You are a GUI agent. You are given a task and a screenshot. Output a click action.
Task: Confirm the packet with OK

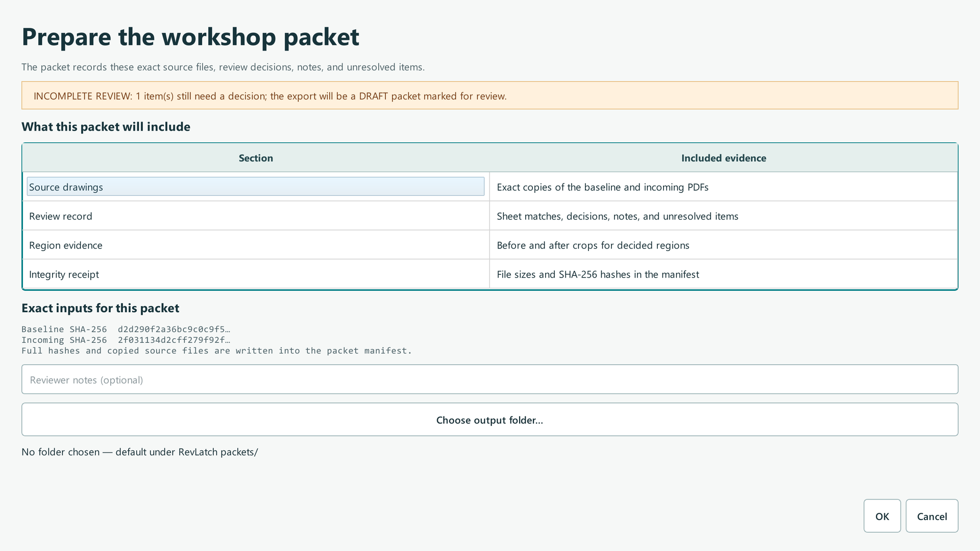tap(882, 516)
